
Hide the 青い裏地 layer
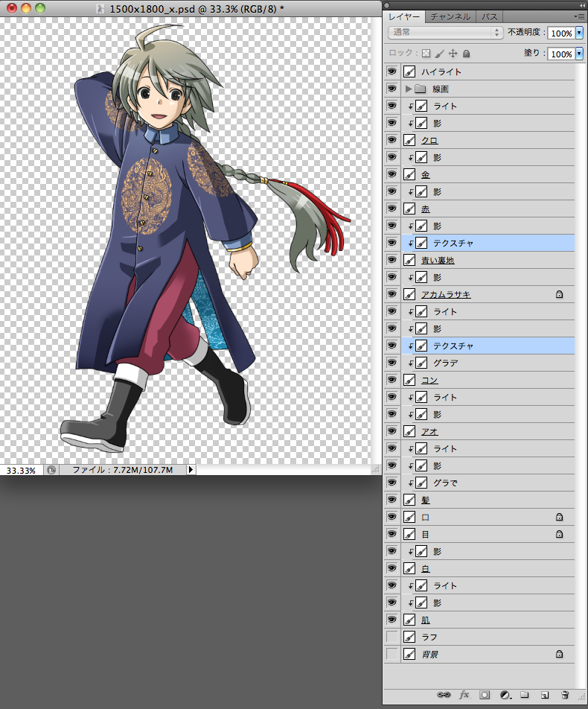[392, 260]
